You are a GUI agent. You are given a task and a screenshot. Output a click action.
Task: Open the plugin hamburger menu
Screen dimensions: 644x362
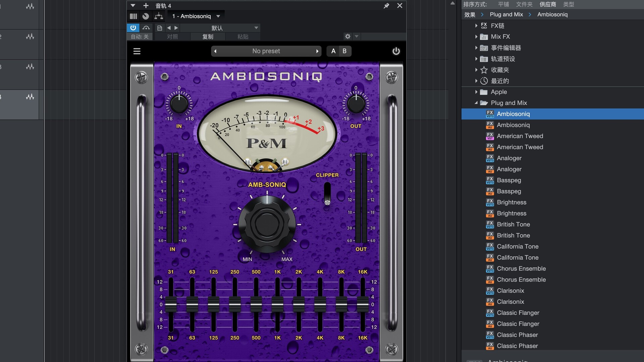(137, 51)
